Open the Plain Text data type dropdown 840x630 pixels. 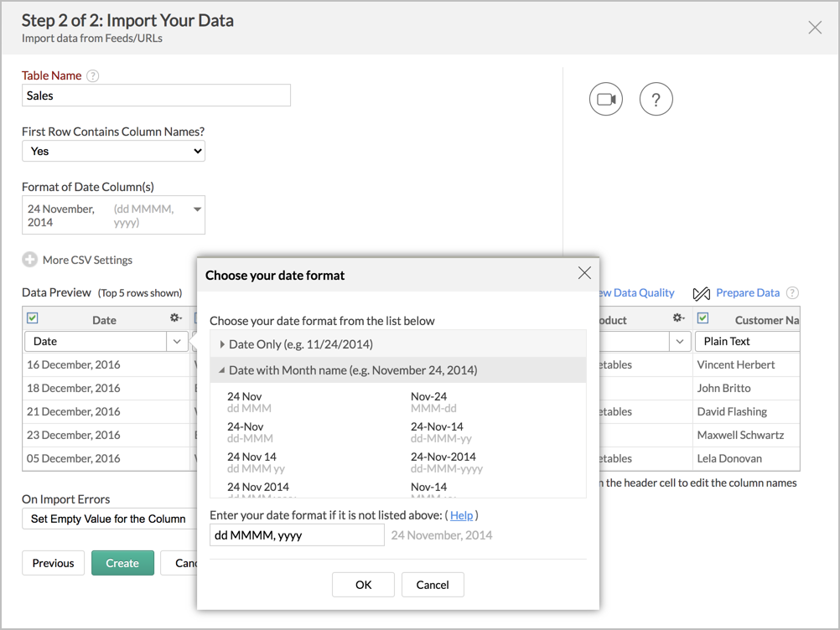[x=747, y=342]
